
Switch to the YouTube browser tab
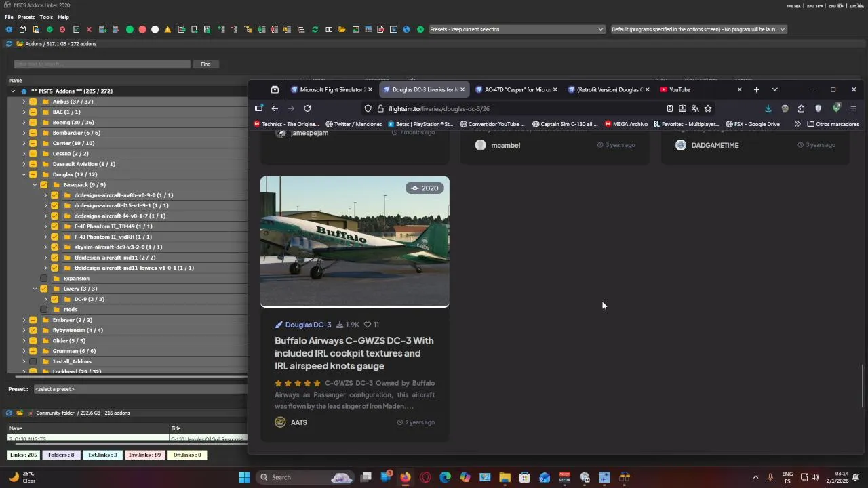tap(702, 89)
